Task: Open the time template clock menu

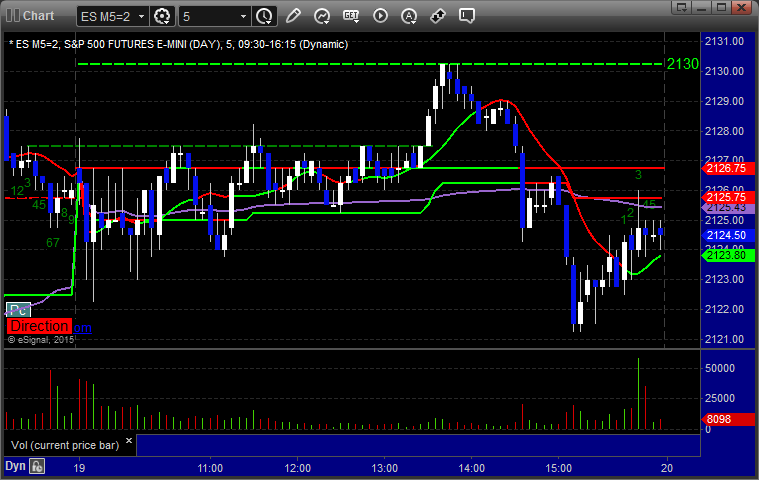Action: point(264,16)
